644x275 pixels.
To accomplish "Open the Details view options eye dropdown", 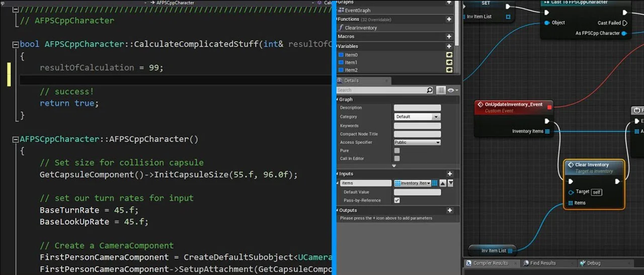I will [453, 90].
